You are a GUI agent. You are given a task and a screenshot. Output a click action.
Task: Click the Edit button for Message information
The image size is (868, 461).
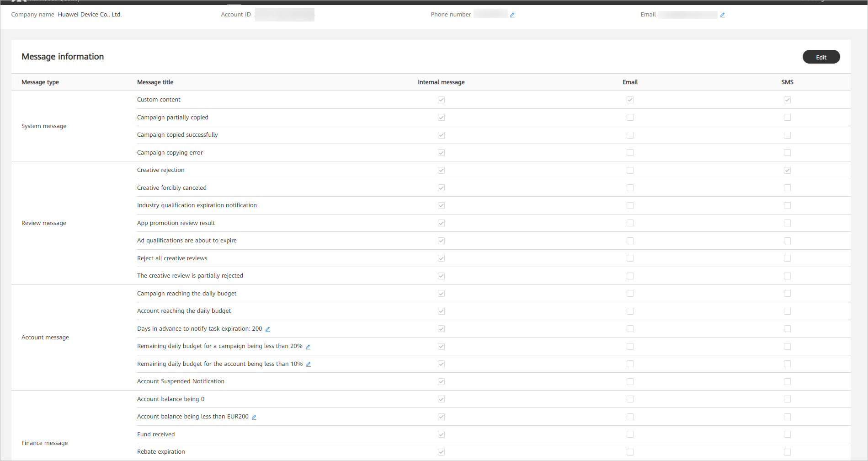[x=821, y=57]
